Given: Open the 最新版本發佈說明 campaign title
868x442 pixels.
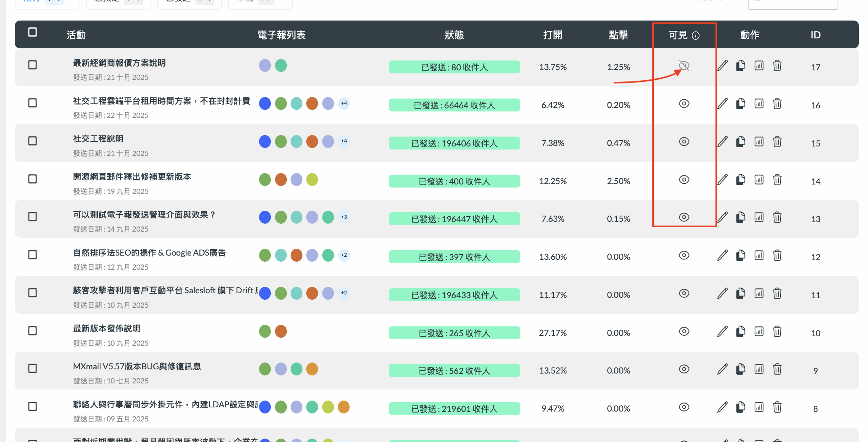Looking at the screenshot, I should coord(107,329).
